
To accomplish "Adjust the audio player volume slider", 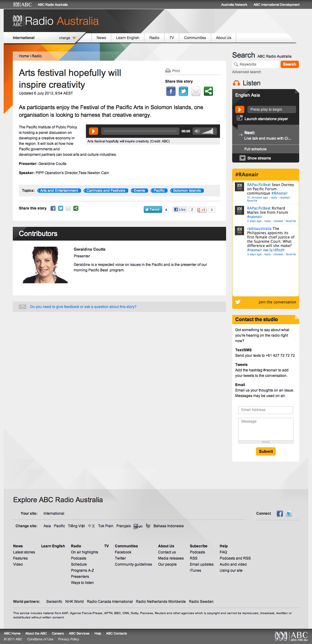I will [208, 131].
